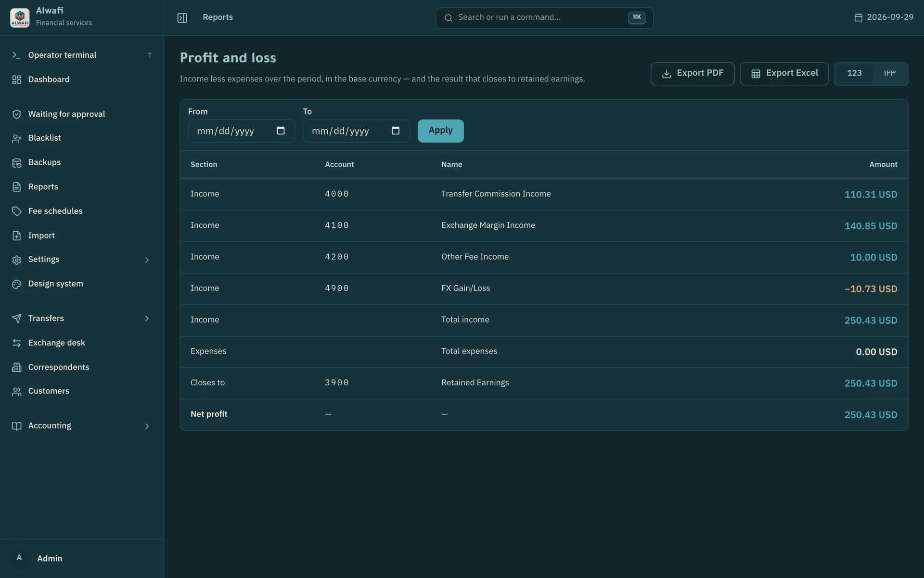Click the Section column header

coord(204,165)
